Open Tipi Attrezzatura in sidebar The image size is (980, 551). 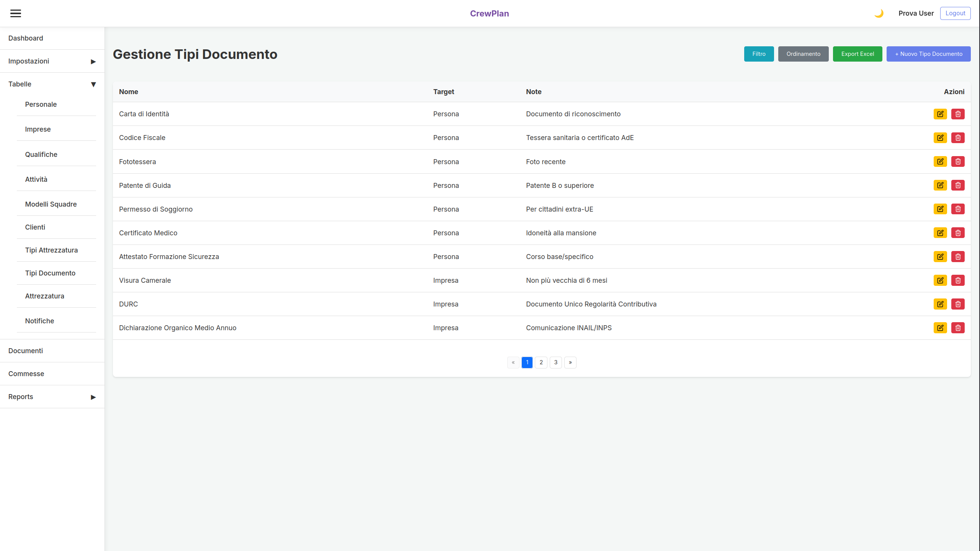[51, 250]
